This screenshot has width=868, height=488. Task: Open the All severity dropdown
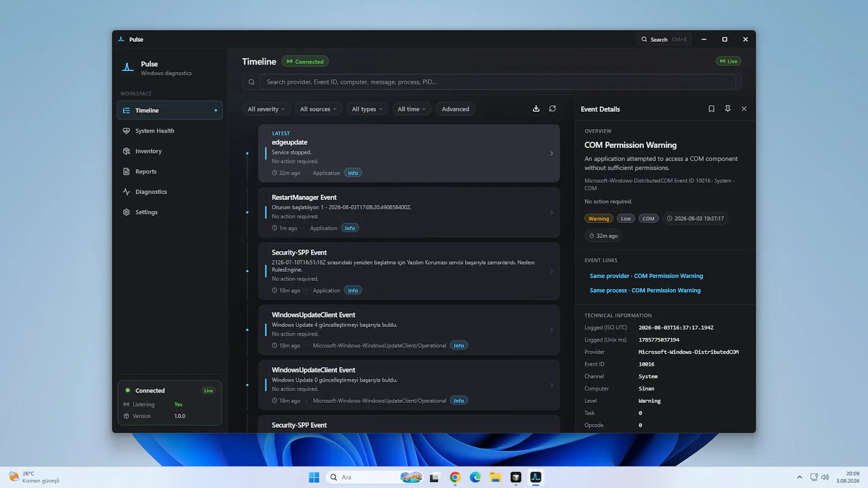point(266,109)
